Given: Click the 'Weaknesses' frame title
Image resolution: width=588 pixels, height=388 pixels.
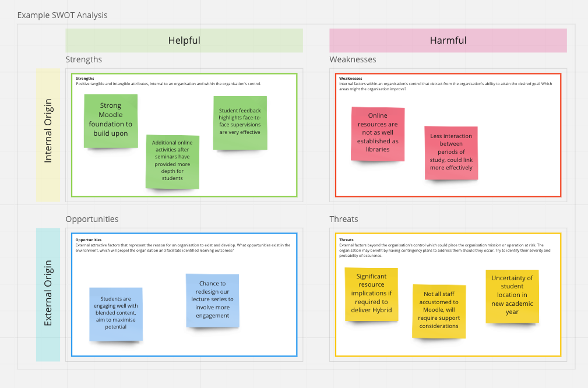Looking at the screenshot, I should tap(353, 59).
